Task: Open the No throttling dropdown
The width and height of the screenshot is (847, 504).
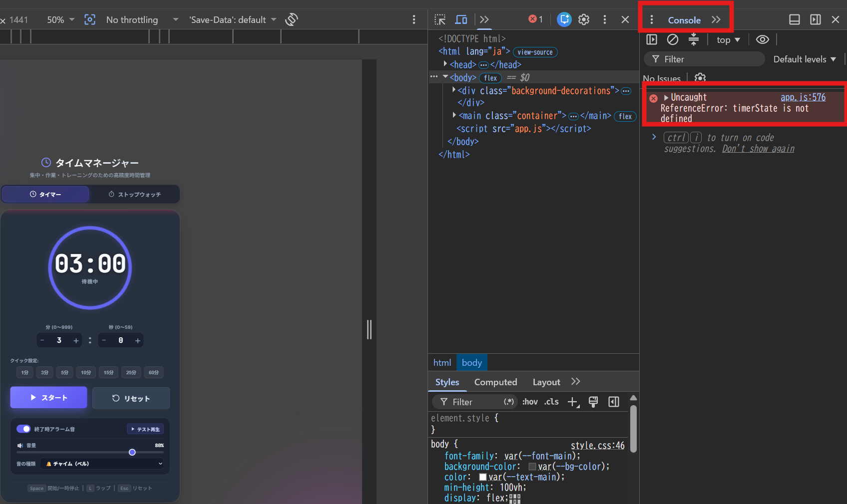Action: point(142,20)
